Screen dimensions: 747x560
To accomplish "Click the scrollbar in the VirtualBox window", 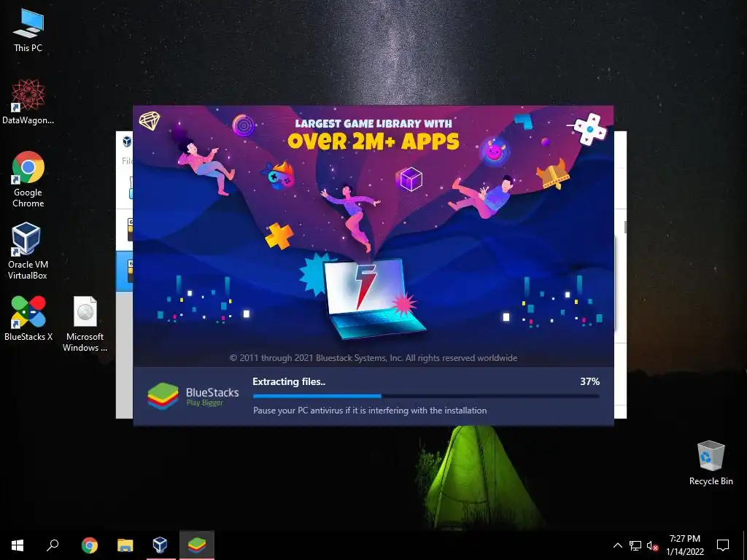I will [625, 227].
